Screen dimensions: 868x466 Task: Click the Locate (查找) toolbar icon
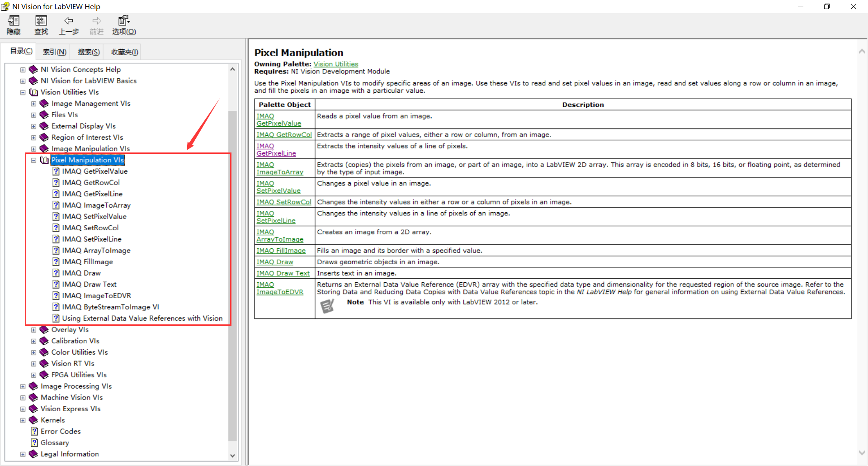tap(41, 21)
